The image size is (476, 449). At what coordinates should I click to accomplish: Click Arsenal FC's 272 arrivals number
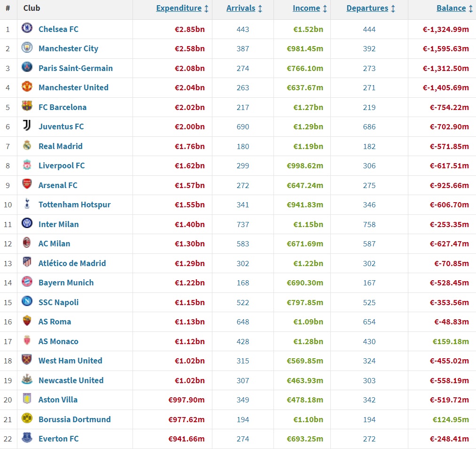point(243,185)
